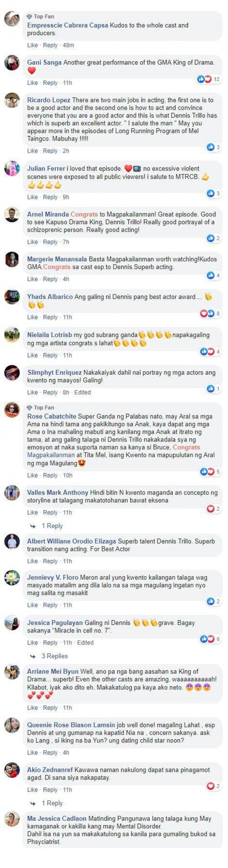Like Arriane Mei Byun's comment
Screen dimensions: 228x868
[x=32, y=708]
